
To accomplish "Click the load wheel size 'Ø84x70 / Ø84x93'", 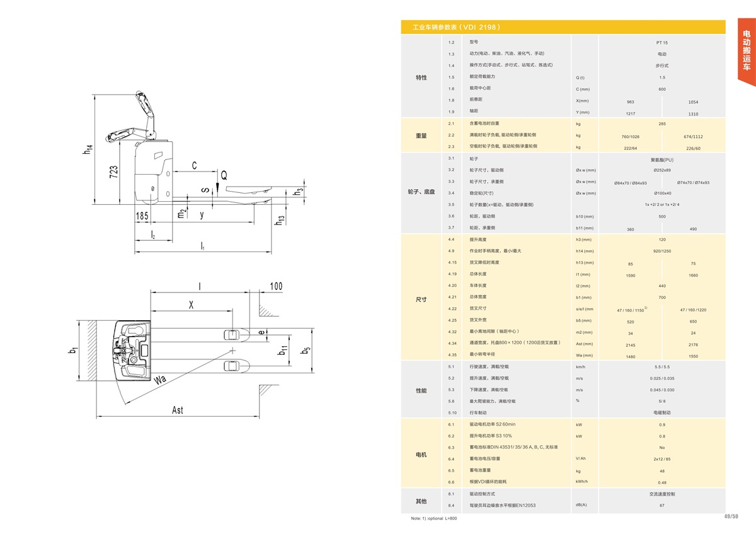I will (x=631, y=183).
